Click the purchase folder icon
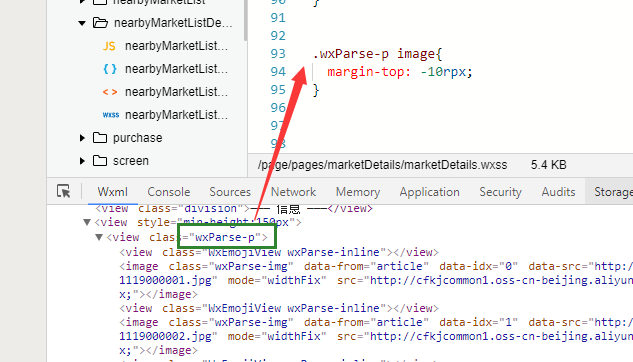 click(100, 138)
